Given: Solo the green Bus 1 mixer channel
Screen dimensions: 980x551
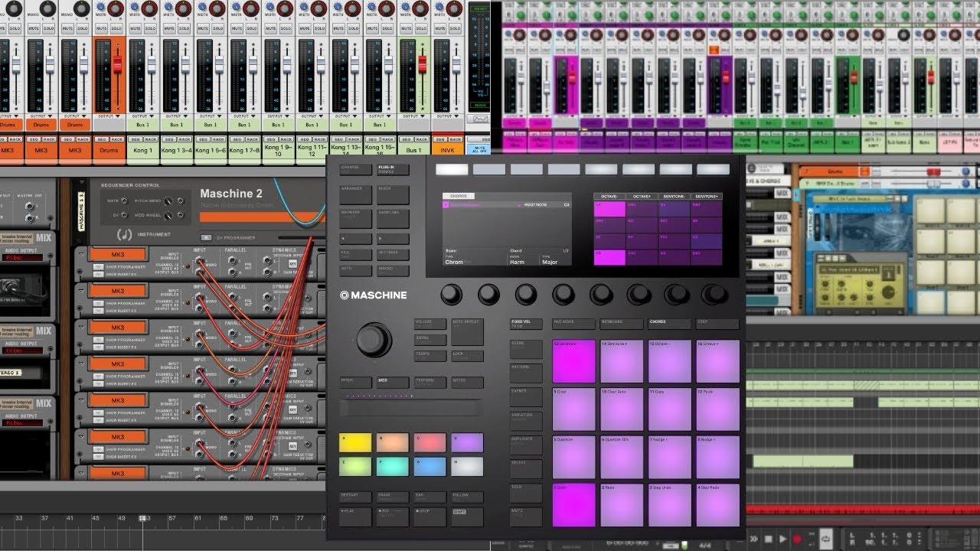Looking at the screenshot, I should click(x=420, y=28).
